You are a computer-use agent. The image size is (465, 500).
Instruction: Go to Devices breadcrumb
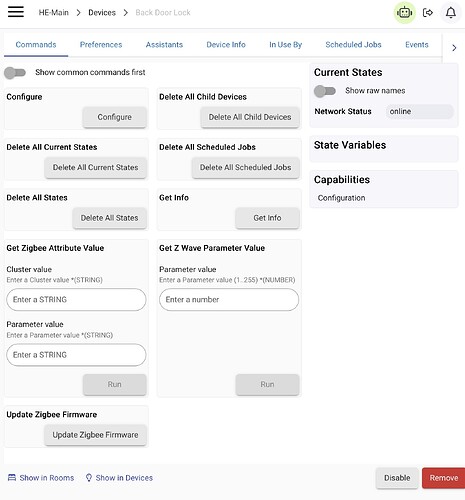click(102, 13)
